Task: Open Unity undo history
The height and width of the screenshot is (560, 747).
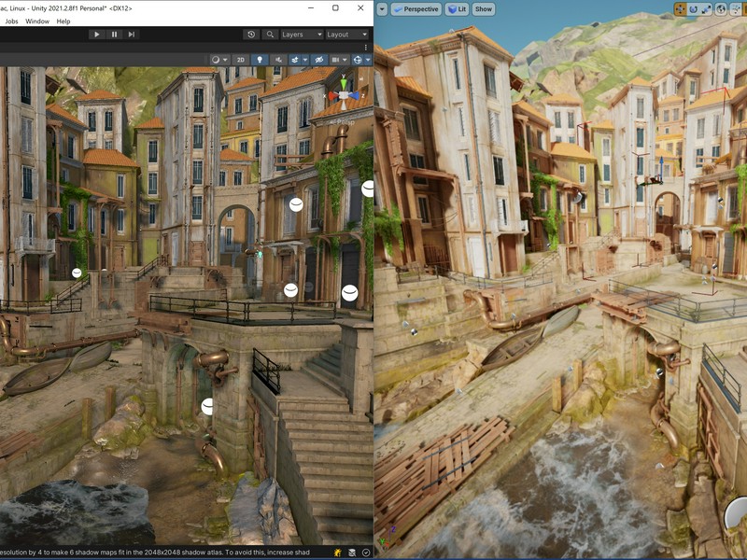Action: click(x=251, y=35)
